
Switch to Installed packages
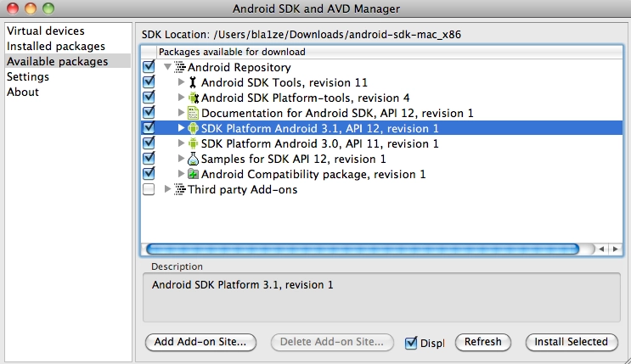coord(56,47)
